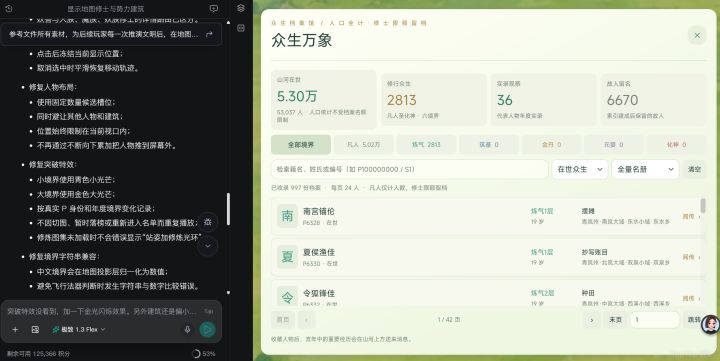Select the 炼气 2813 filter tab
720x361 pixels.
[x=426, y=145]
